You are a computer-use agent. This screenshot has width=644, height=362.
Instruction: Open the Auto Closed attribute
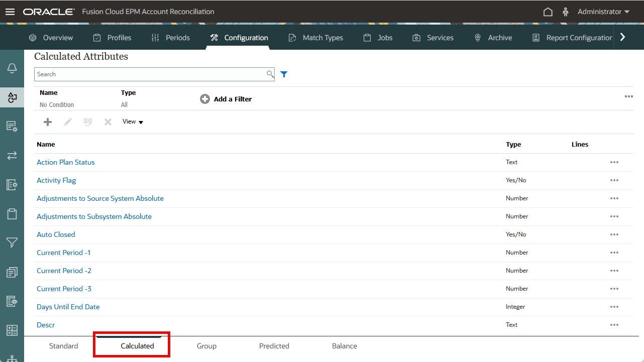click(56, 234)
